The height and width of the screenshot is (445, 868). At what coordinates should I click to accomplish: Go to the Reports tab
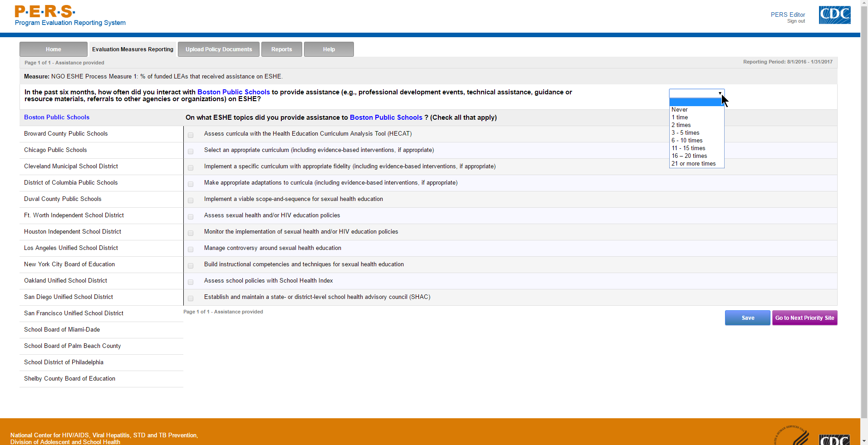282,49
